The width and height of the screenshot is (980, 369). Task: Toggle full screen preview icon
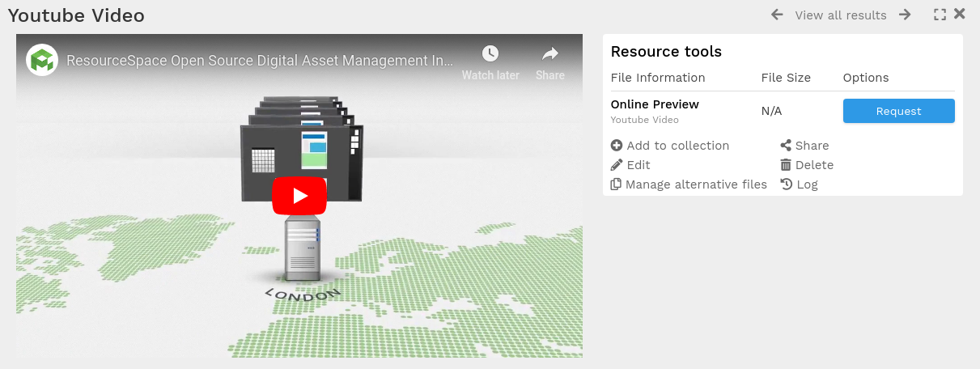pyautogui.click(x=940, y=15)
